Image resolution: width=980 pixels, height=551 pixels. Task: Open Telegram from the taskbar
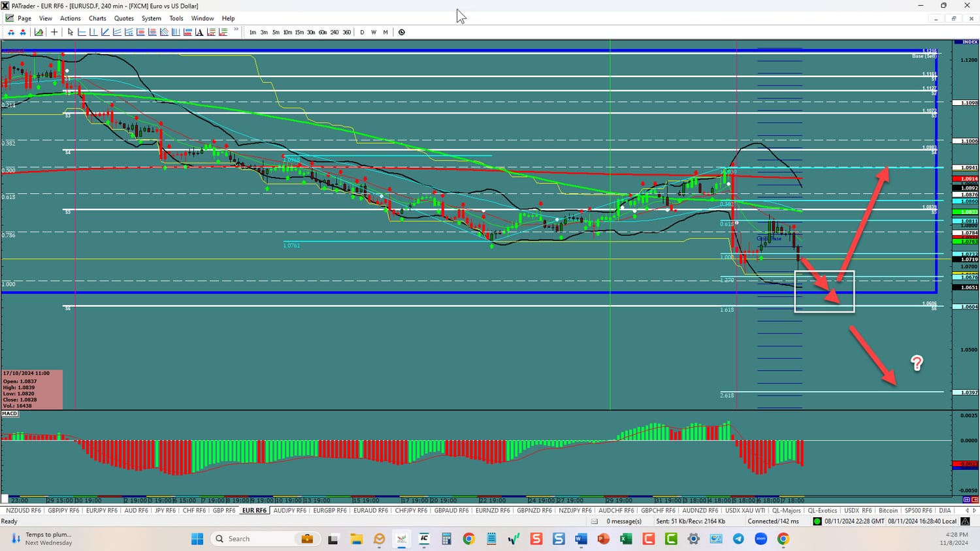738,539
